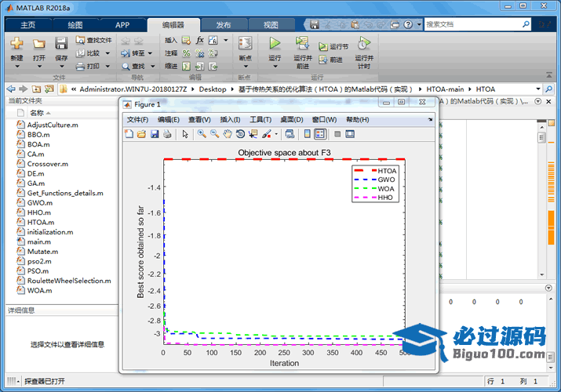Viewport: 561px width, 392px height.
Task: Click the Run and Time icon
Action: (362, 45)
